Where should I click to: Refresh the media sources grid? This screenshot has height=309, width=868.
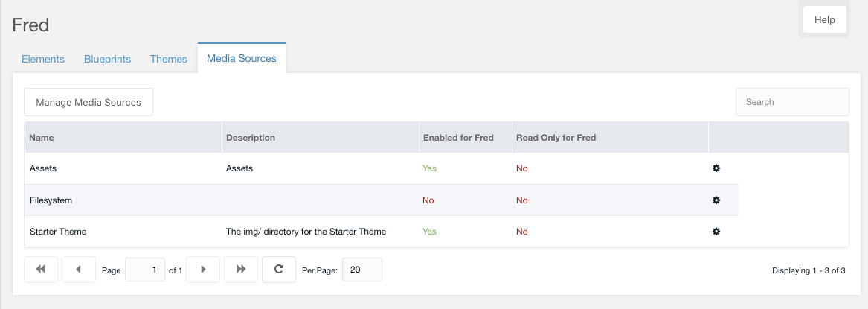click(x=279, y=269)
